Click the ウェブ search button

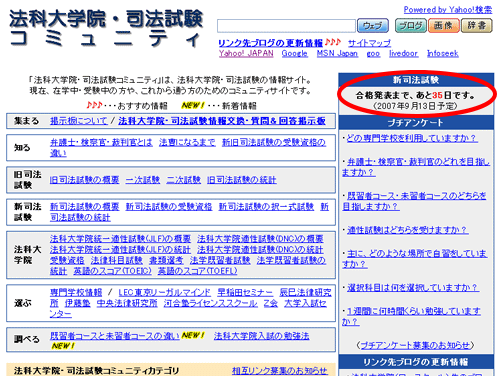coord(373,26)
